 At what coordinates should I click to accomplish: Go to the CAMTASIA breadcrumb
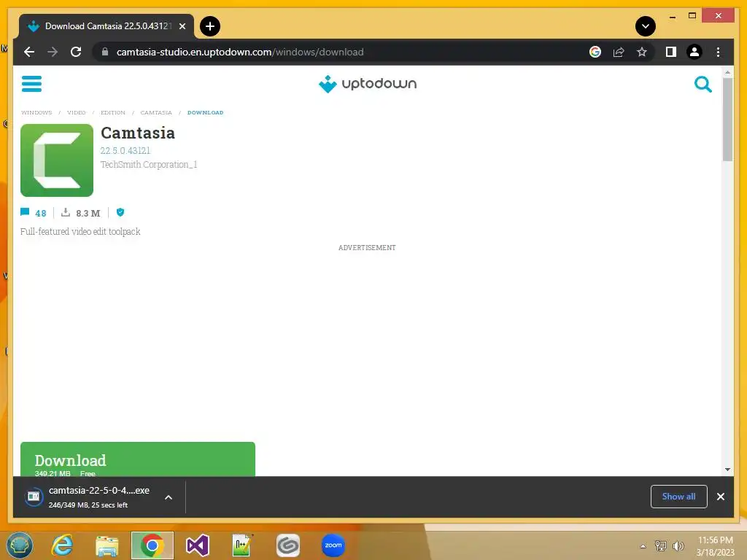tap(156, 113)
